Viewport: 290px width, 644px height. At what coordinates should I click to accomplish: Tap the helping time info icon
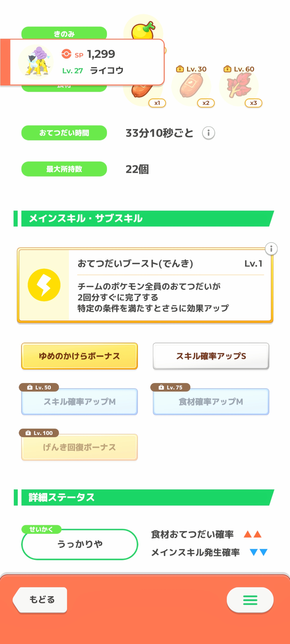point(208,133)
